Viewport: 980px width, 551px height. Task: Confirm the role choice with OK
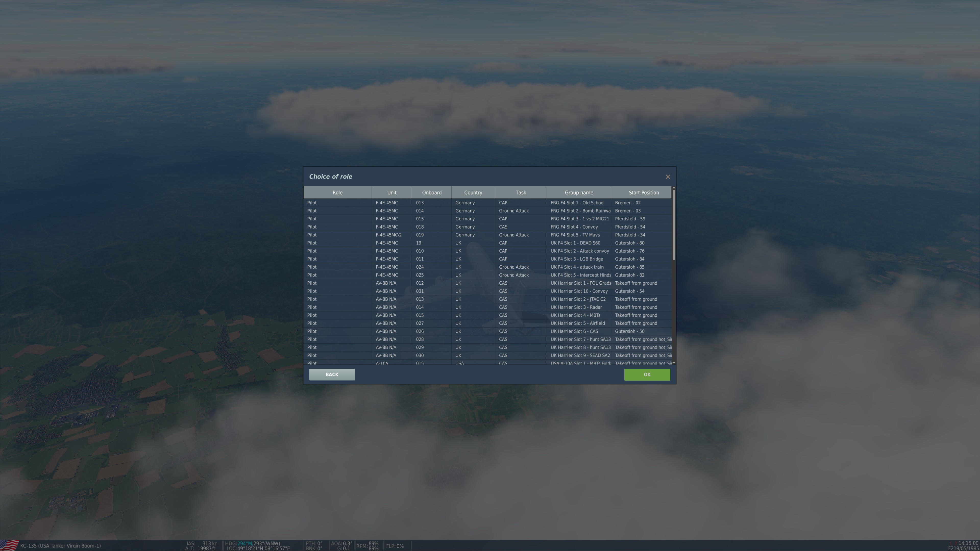[x=647, y=374]
